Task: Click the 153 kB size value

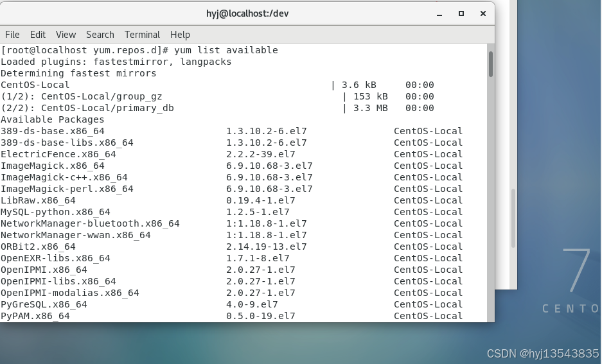Action: [x=371, y=96]
